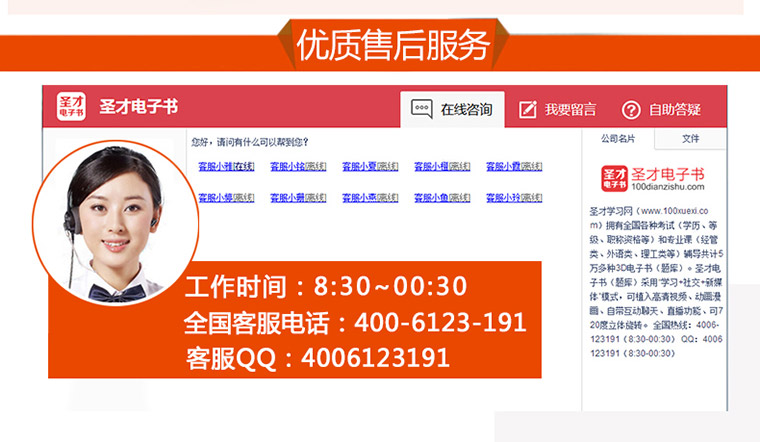
Task: Select the customer service agent headset photo
Action: 110,222
